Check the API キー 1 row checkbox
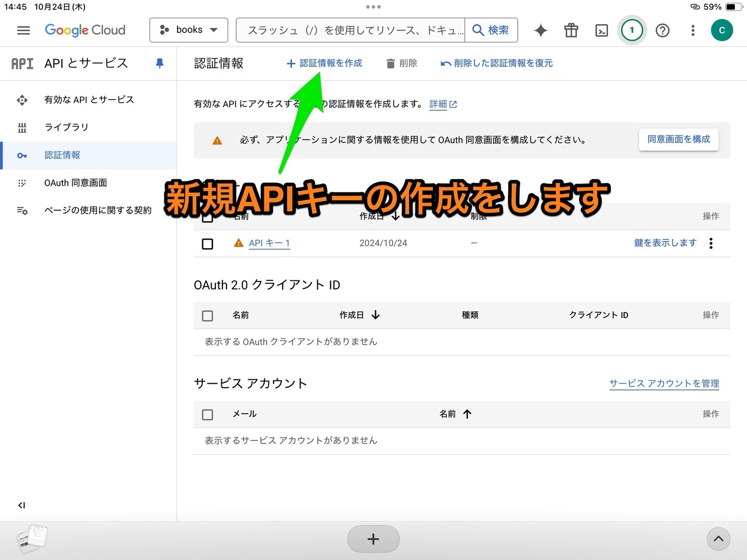Screen dimensions: 747x560 [x=207, y=244]
